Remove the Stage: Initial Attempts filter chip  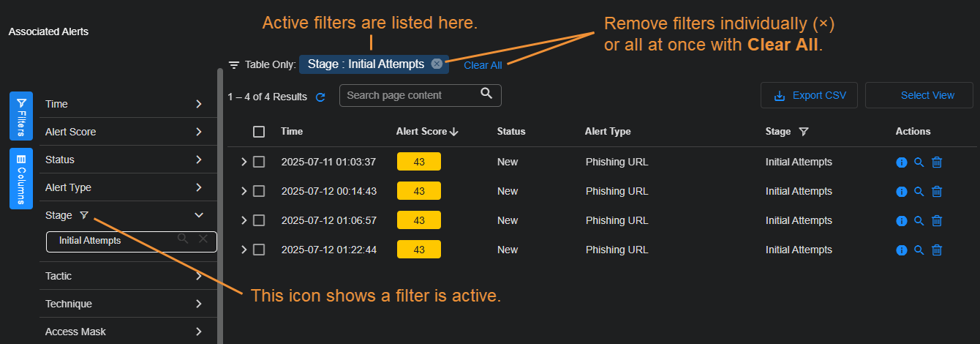[437, 64]
